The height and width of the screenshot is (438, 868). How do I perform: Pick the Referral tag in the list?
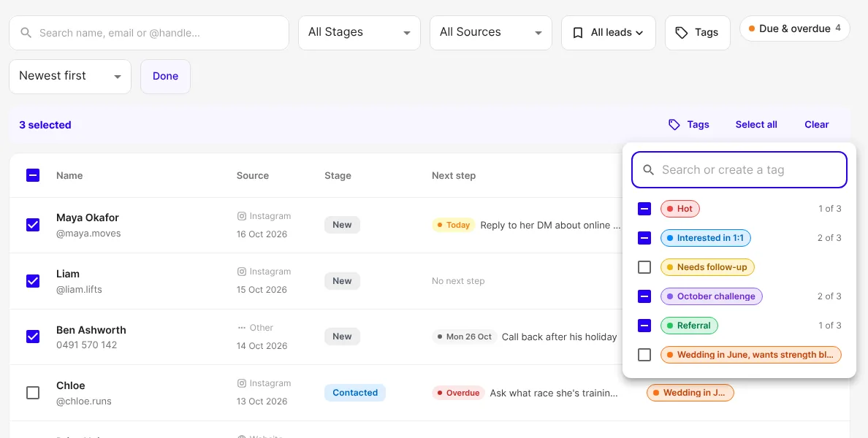point(689,326)
